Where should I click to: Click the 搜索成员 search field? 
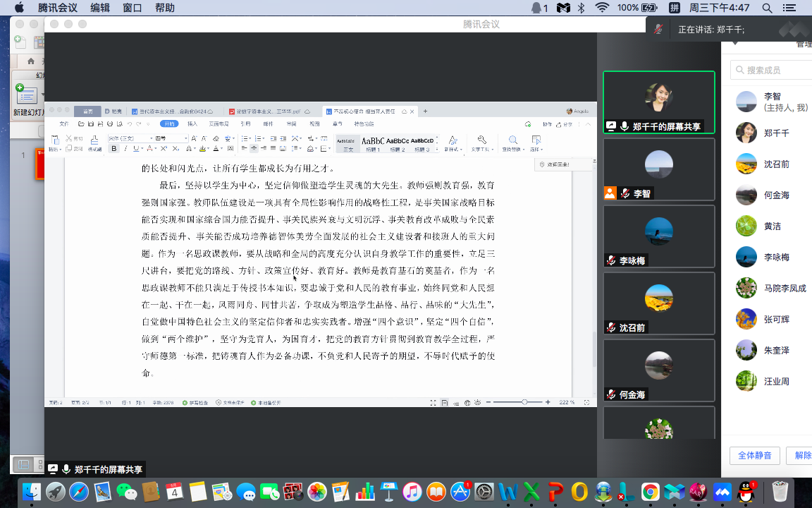pyautogui.click(x=772, y=70)
